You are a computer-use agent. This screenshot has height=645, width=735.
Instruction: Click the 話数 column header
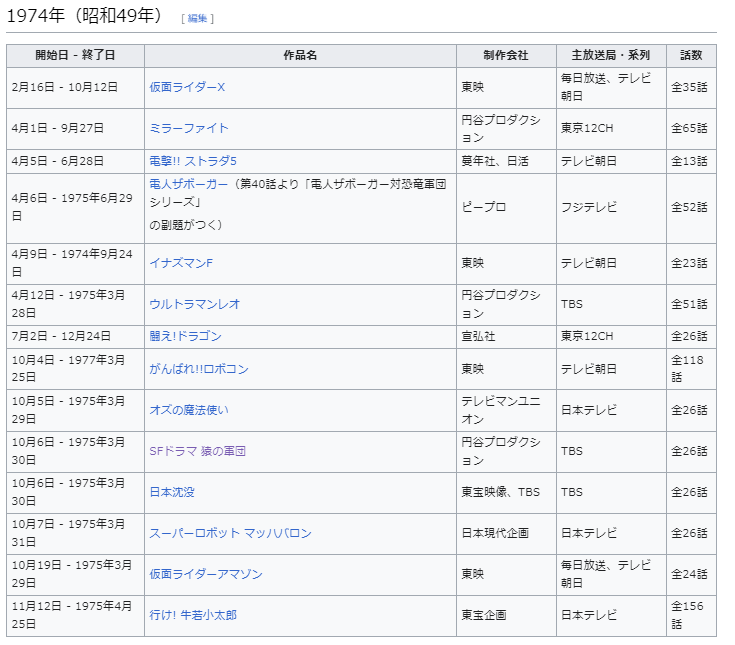point(691,56)
